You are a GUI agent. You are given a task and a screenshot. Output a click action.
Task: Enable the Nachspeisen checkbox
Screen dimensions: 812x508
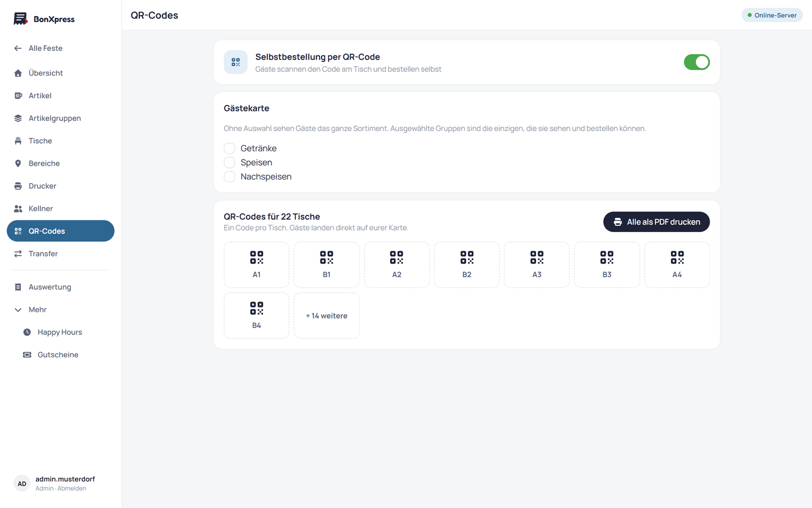pyautogui.click(x=229, y=177)
